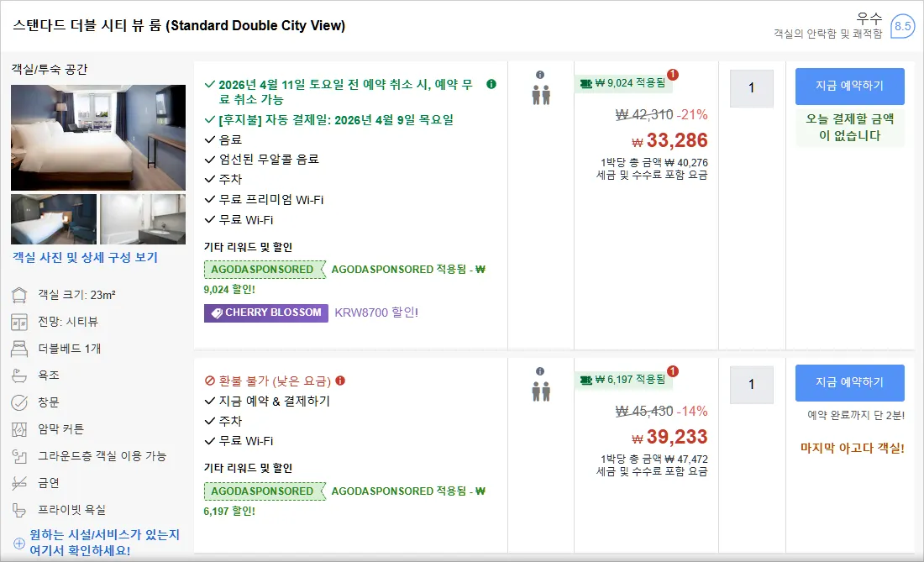Screen dimensions: 924x562
Task: Click the occupancy info icon in the first offer
Action: (540, 75)
